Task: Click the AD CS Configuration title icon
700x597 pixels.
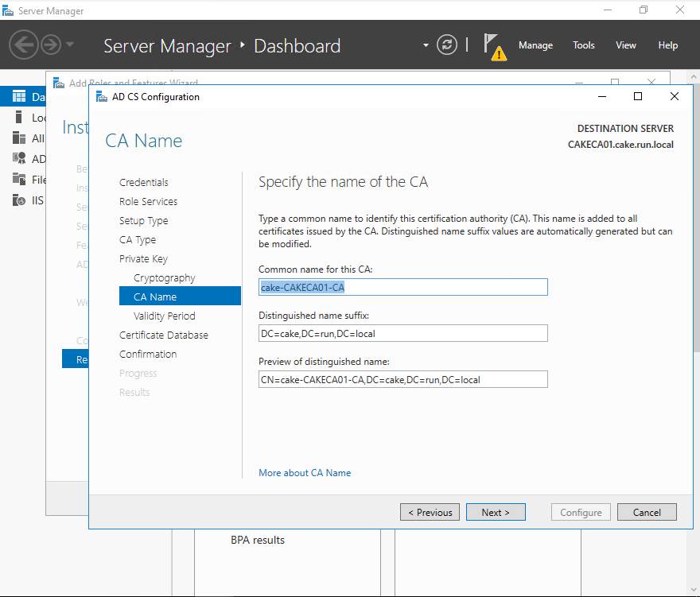Action: pos(102,96)
